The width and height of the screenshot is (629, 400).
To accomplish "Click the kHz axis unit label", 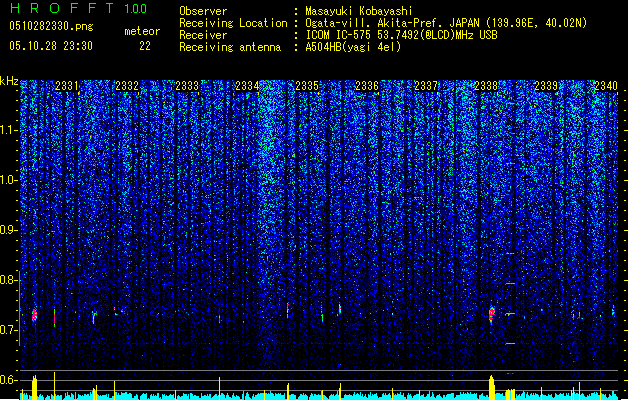I will pos(9,81).
